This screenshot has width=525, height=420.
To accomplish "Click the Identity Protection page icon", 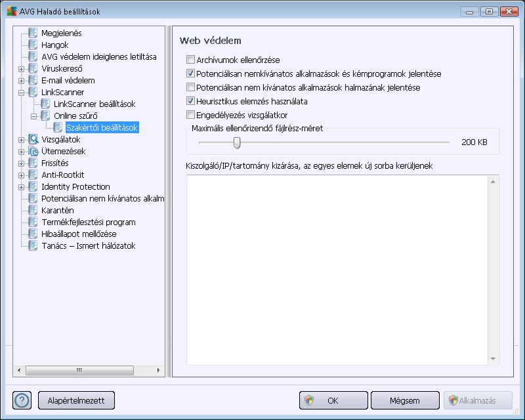I will click(x=33, y=186).
